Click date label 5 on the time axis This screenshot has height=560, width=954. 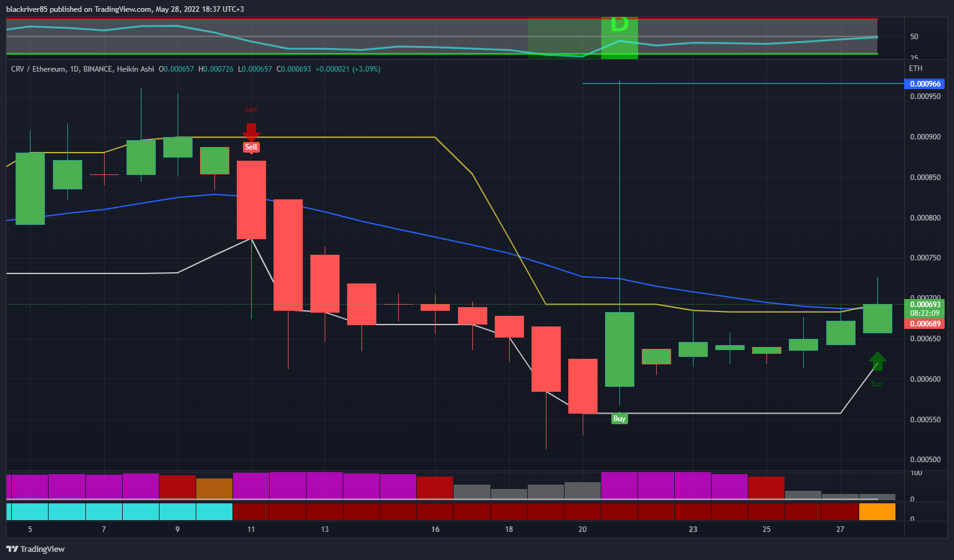pos(30,529)
